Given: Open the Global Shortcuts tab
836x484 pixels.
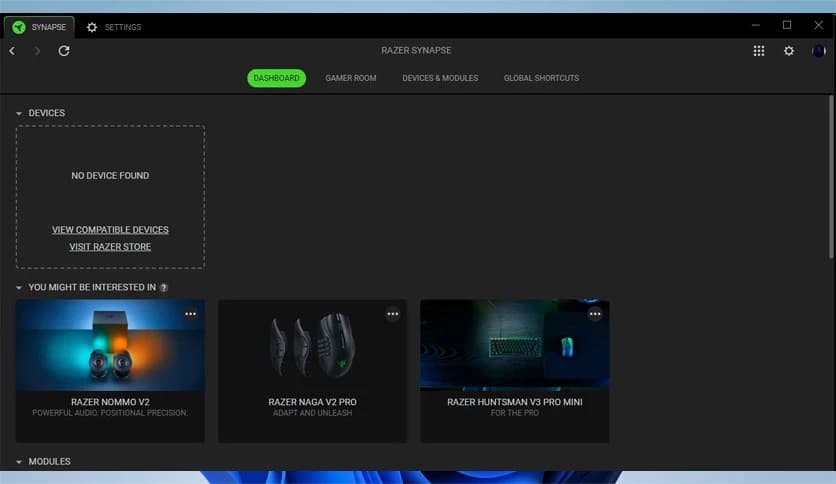Looking at the screenshot, I should click(541, 78).
